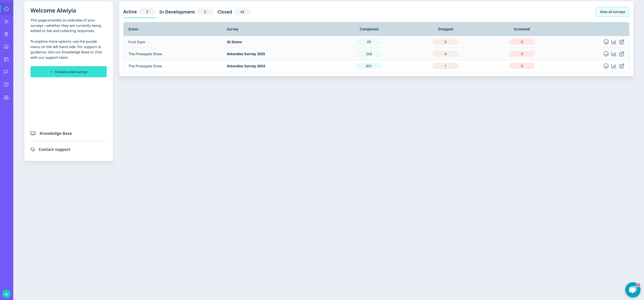This screenshot has width=644, height=300.
Task: Click the Closed count badge 43
Action: (242, 12)
